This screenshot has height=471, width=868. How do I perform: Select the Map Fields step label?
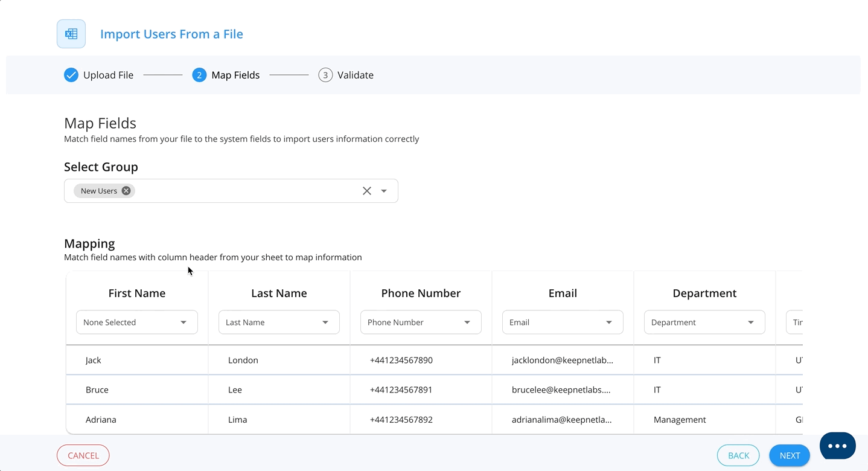pos(235,74)
